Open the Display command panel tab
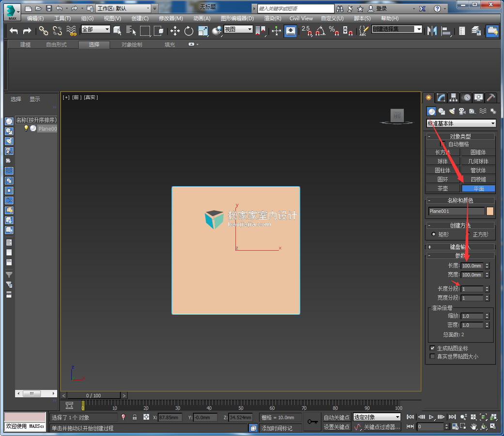The width and height of the screenshot is (504, 436). pos(479,97)
